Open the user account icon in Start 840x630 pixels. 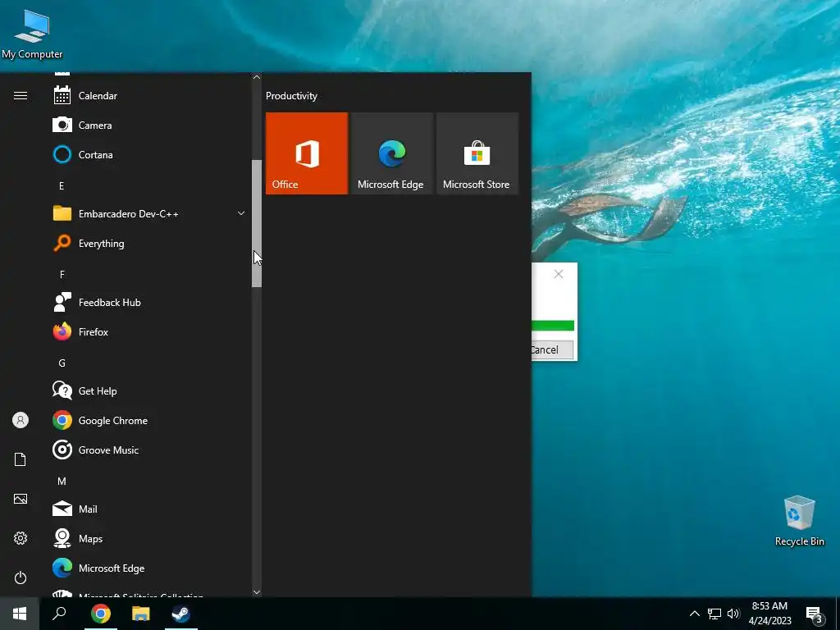click(x=21, y=420)
